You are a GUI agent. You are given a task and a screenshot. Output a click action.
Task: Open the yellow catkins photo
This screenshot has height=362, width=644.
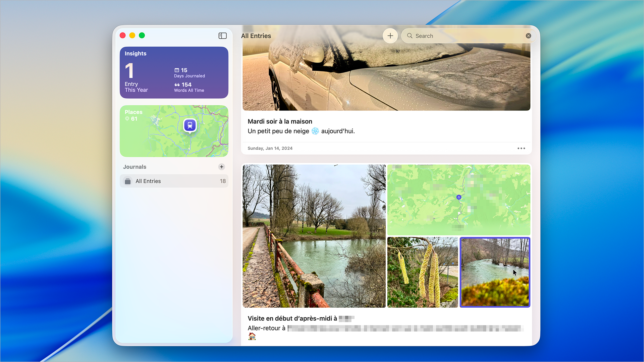(423, 272)
